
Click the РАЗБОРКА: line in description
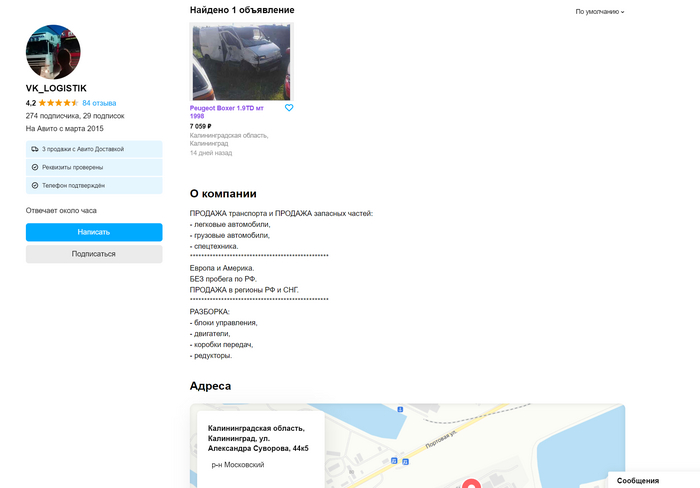click(x=210, y=312)
